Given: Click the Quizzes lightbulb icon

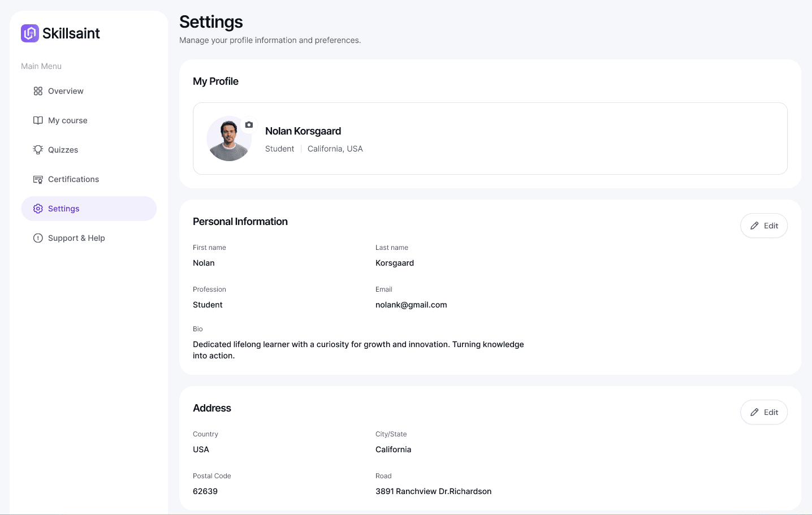Looking at the screenshot, I should tap(38, 150).
